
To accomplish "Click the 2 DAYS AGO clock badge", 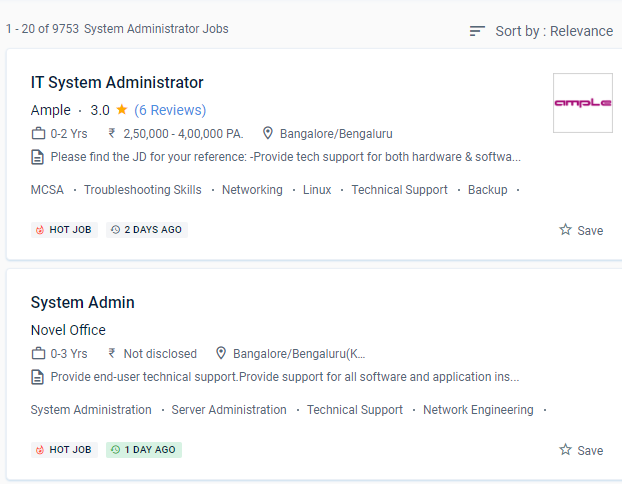I will coord(147,230).
